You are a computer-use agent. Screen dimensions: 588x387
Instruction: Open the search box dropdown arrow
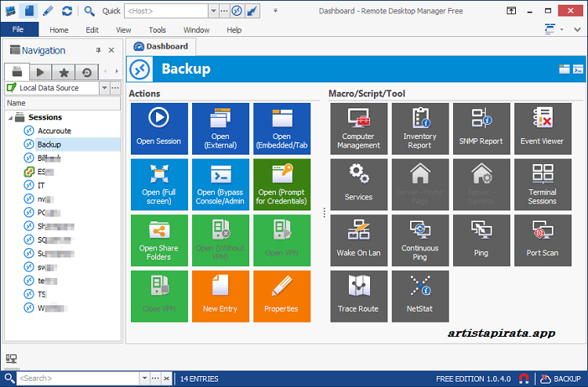click(145, 378)
